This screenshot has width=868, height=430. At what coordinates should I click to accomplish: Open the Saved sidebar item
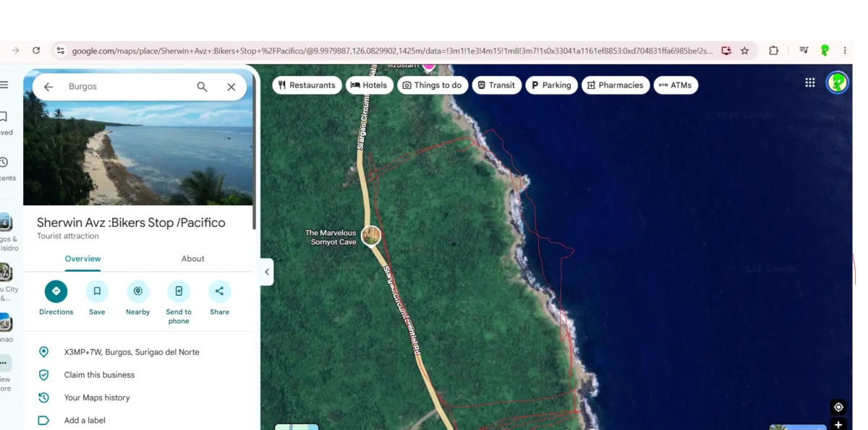[4, 123]
